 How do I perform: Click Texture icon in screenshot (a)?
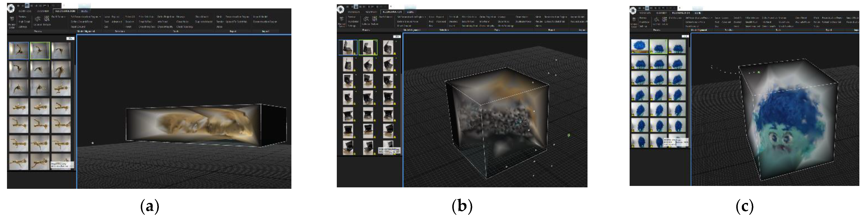(47, 19)
